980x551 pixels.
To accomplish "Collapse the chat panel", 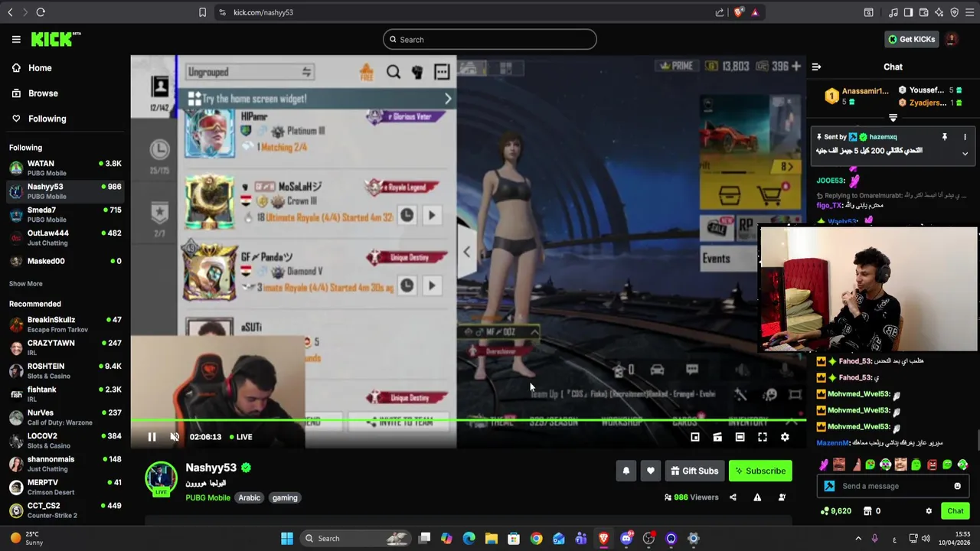I will (x=816, y=67).
